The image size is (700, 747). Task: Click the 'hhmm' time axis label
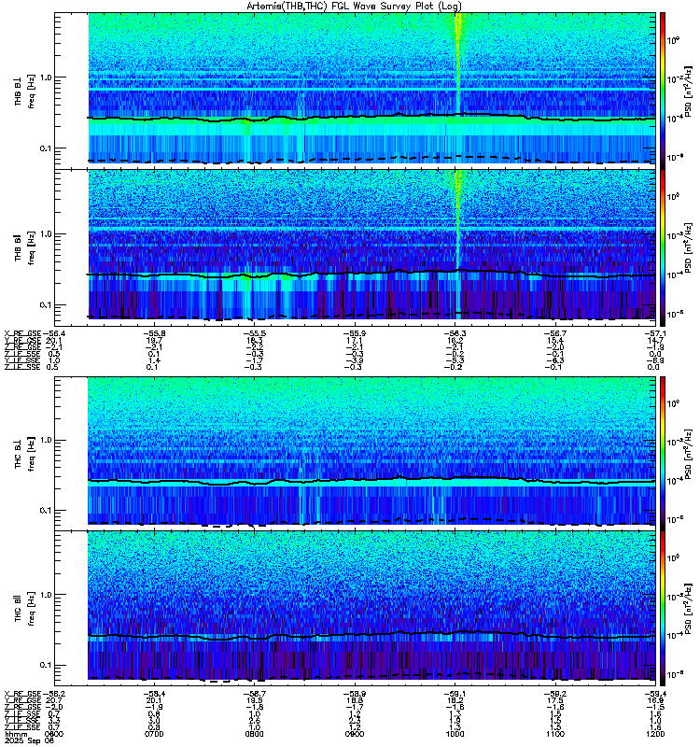click(15, 735)
